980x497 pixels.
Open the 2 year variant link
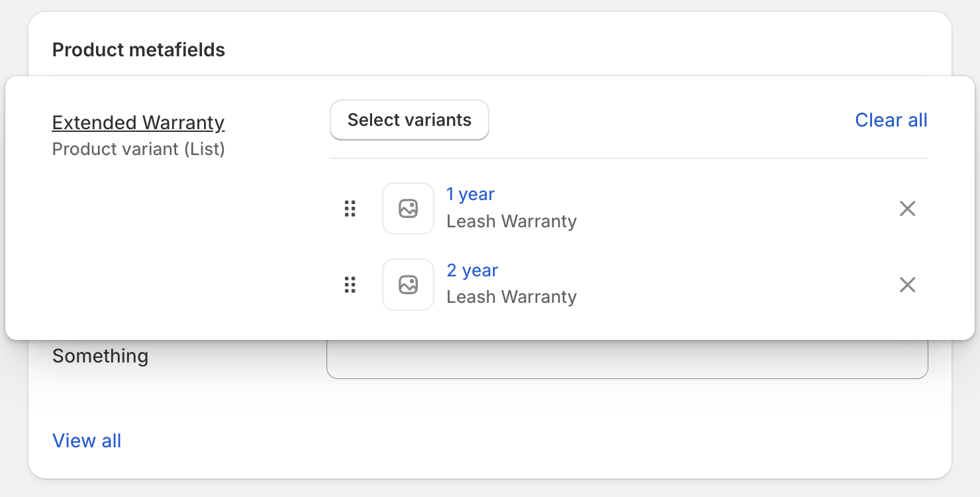pyautogui.click(x=472, y=270)
